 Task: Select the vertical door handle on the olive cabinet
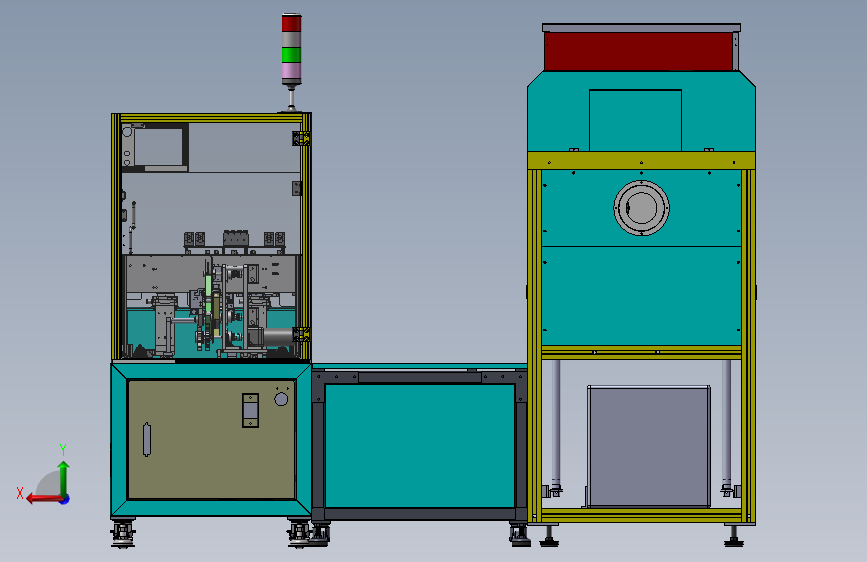[x=147, y=440]
